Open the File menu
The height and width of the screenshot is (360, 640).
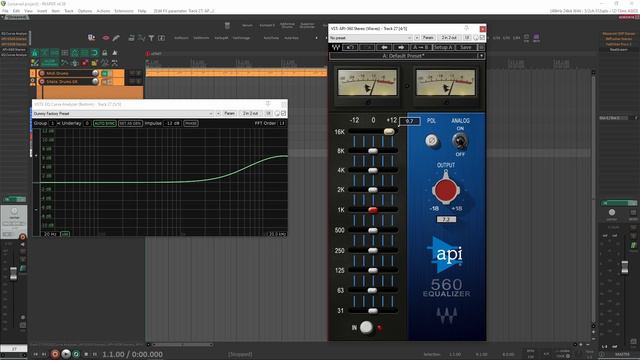(5, 11)
